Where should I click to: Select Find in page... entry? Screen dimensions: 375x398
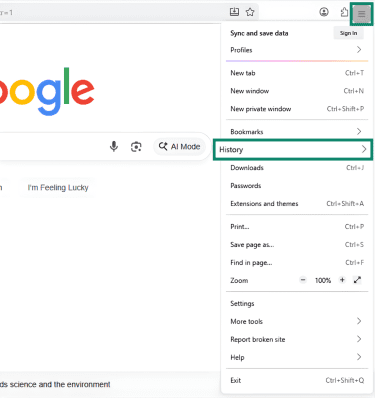coord(297,263)
